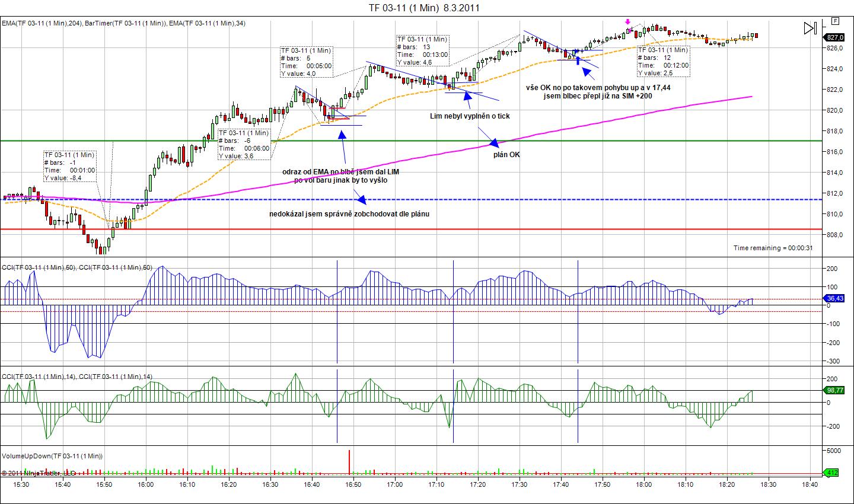Select the ruler box showing Time 00:13:00

[x=422, y=50]
